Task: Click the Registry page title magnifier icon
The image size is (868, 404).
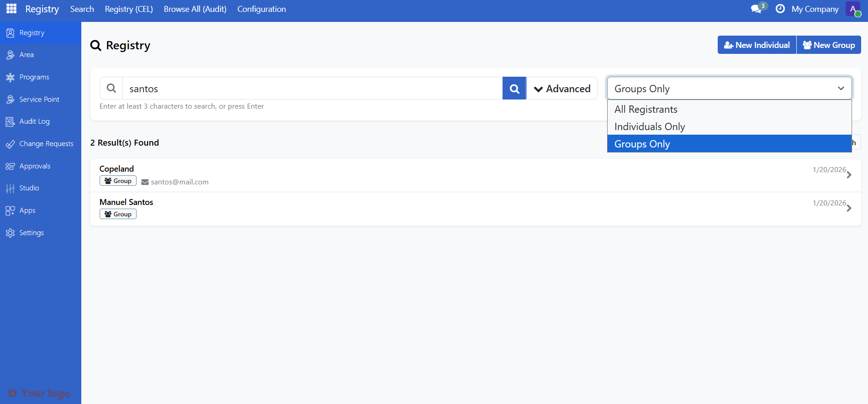Action: pyautogui.click(x=96, y=46)
